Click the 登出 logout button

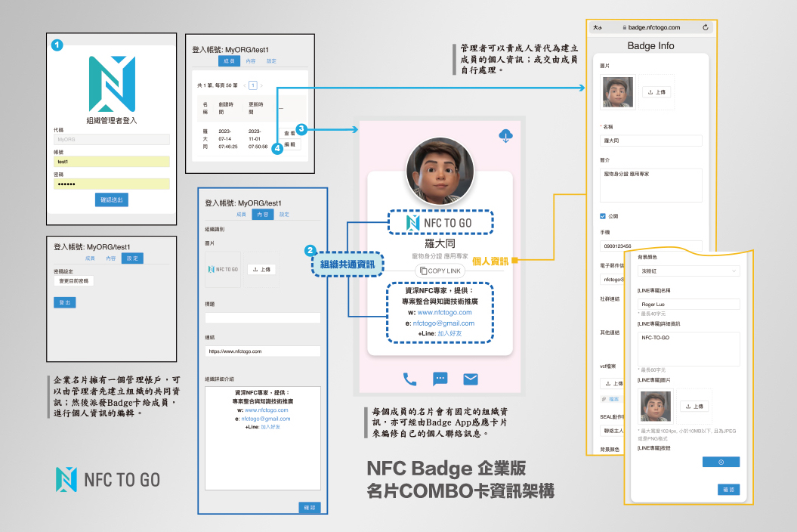(64, 302)
